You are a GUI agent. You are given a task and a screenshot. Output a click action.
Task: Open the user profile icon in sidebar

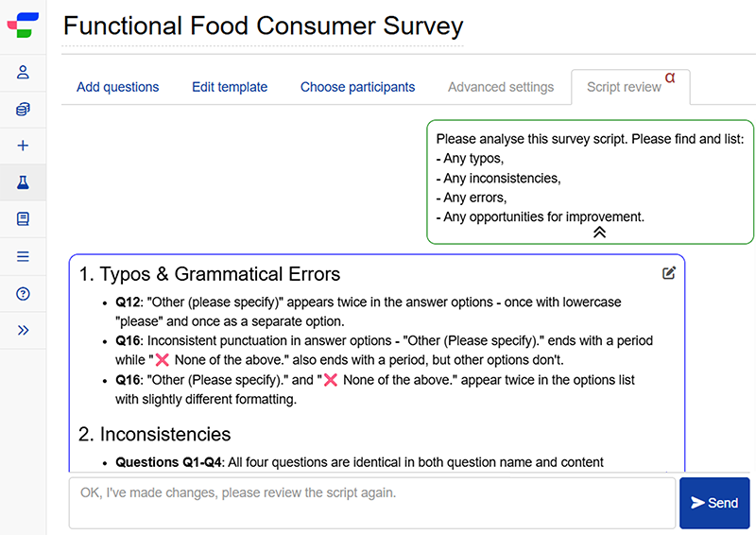point(24,73)
